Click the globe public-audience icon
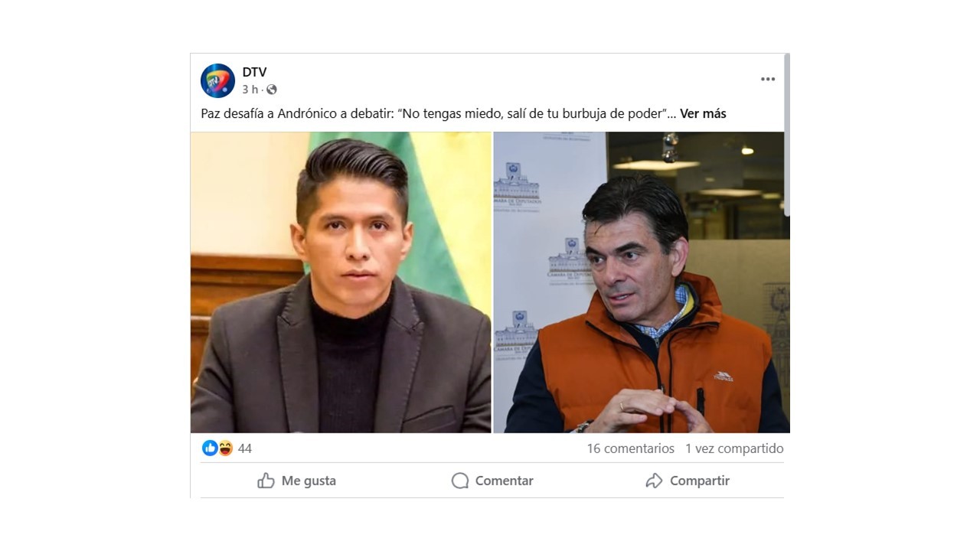The width and height of the screenshot is (980, 551). (x=271, y=90)
